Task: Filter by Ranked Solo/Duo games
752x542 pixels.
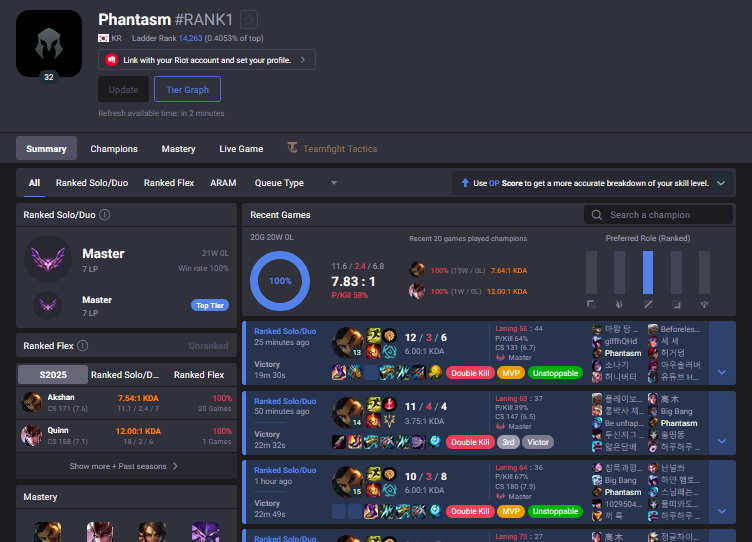Action: 92,183
